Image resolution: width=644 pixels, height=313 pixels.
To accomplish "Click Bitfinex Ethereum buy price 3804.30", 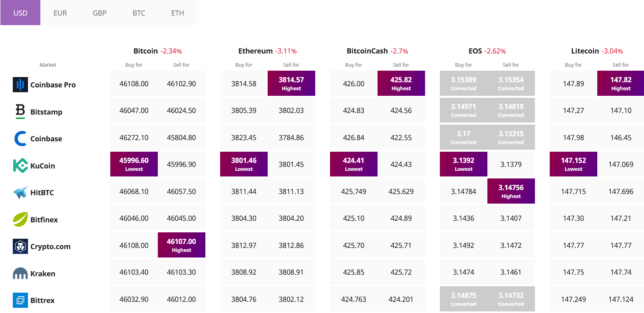I will coord(244,218).
